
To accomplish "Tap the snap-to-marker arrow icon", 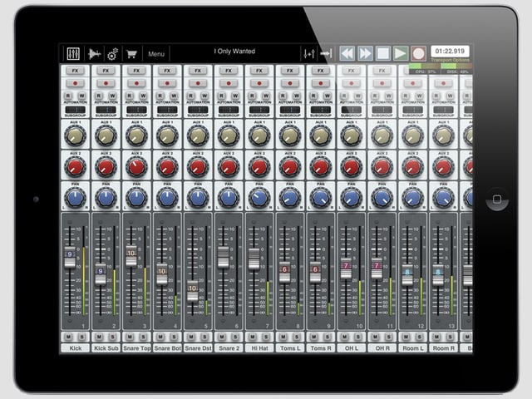I will point(326,53).
